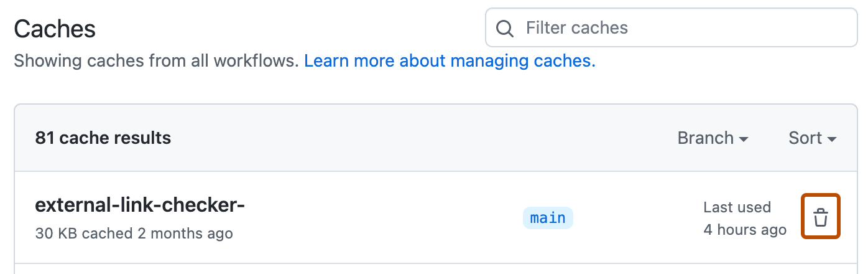868x274 pixels.
Task: Click the Showing caches from all workflows text
Action: (x=156, y=61)
